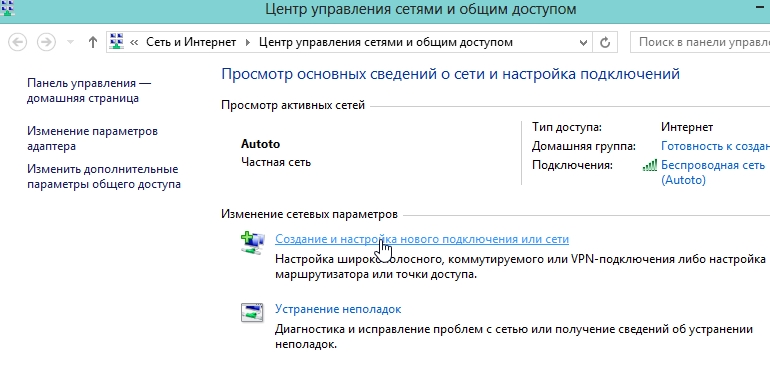Open Устранение неполадок link

point(338,309)
